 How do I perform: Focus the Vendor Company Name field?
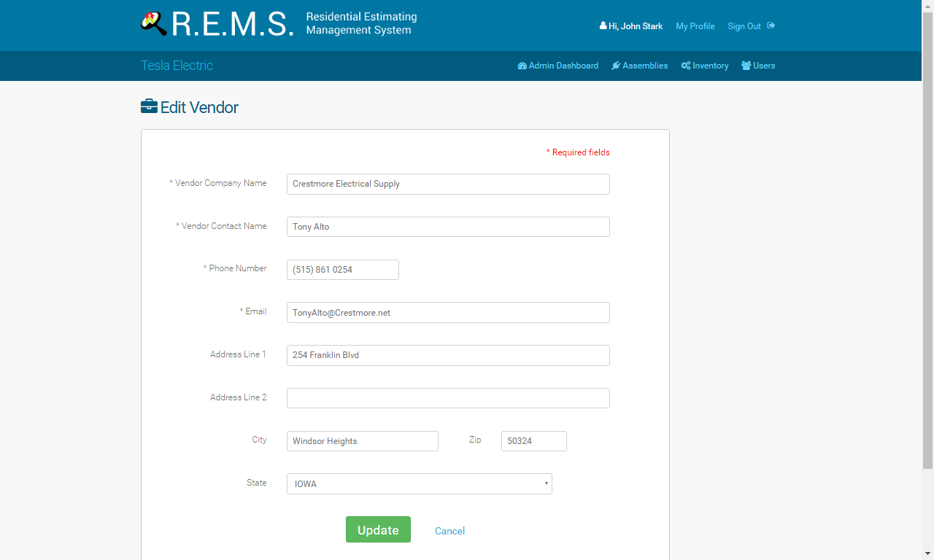click(x=448, y=184)
